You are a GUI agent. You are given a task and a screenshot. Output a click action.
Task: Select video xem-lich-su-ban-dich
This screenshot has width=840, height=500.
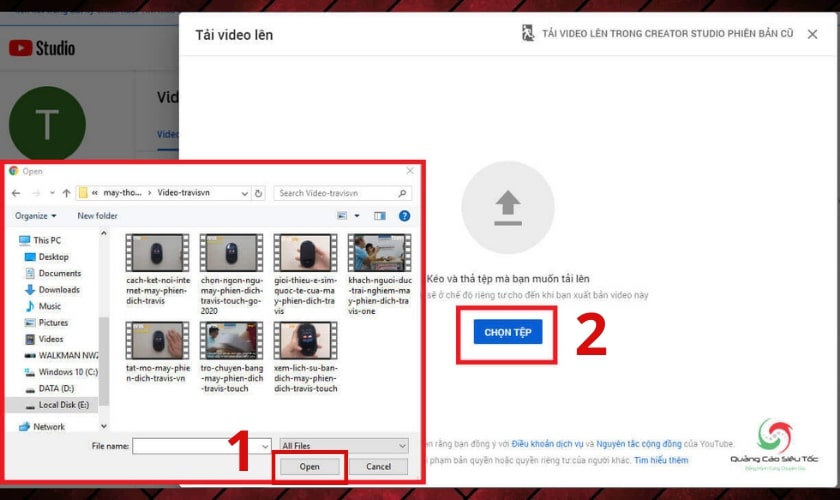305,357
